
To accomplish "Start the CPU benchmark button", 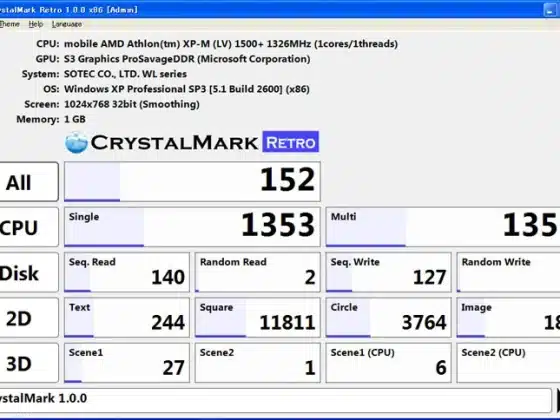I will (x=29, y=227).
